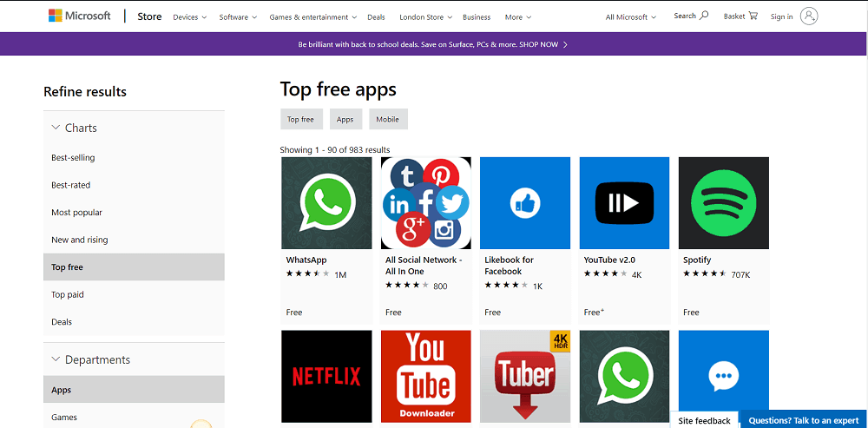Open the Netflix app tile
Screen dimensions: 868x428
[x=326, y=377]
